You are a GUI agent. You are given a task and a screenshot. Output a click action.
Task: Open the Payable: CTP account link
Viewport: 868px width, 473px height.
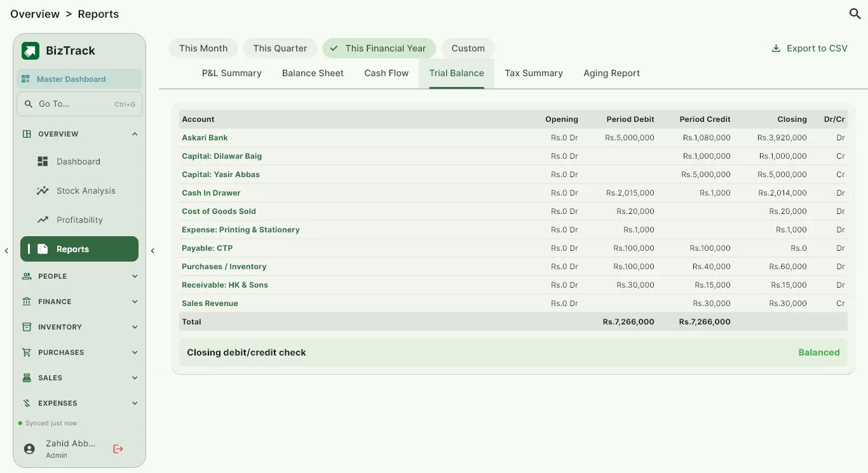(x=207, y=248)
